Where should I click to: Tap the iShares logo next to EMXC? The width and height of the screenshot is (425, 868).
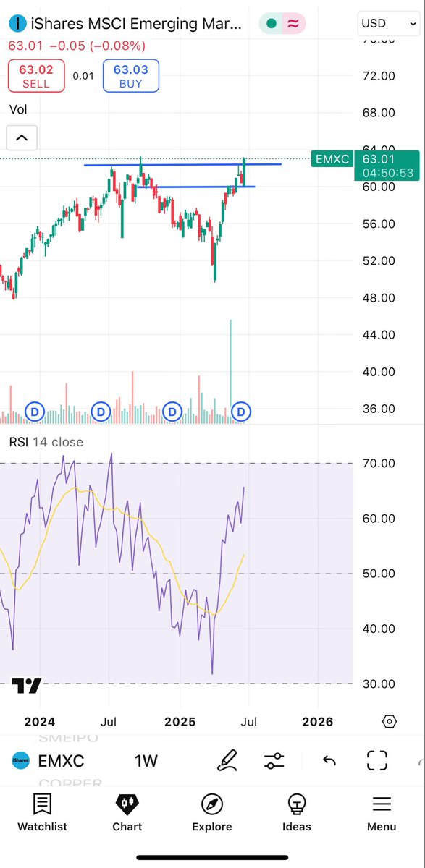pyautogui.click(x=21, y=761)
